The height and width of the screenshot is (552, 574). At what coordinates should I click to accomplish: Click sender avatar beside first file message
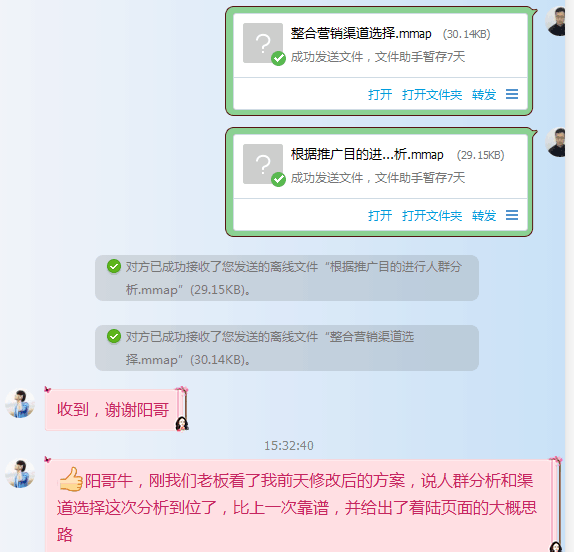(556, 21)
